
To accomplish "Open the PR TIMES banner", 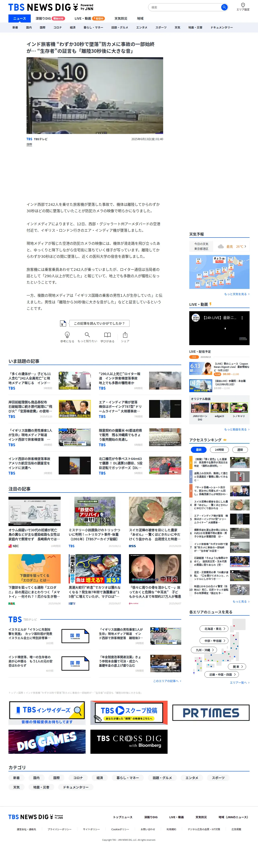I will [211, 712].
